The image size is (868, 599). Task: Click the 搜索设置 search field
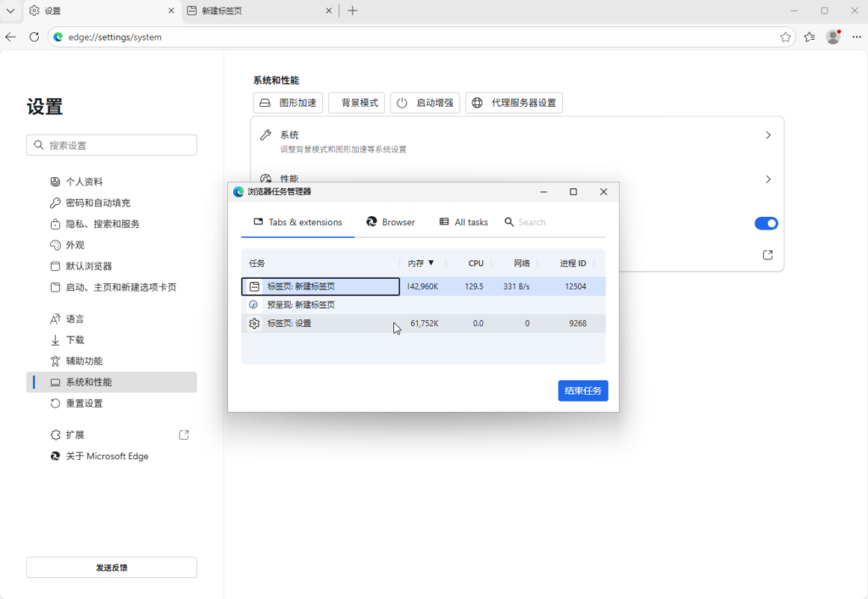112,146
